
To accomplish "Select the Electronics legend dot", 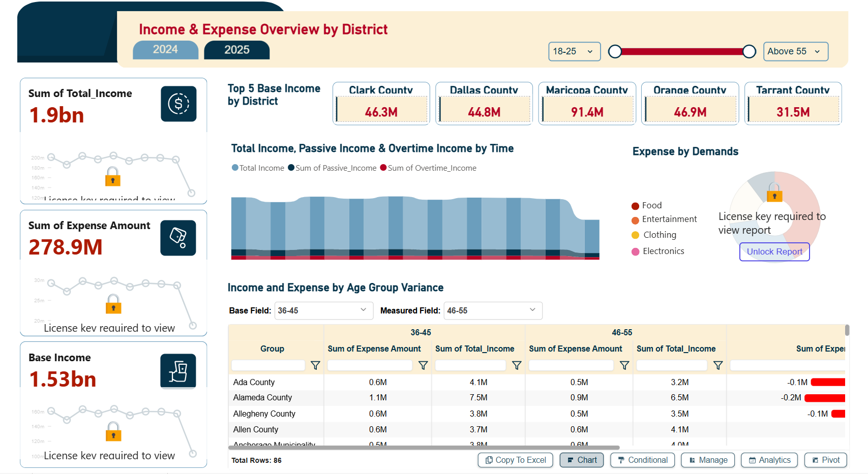I will (635, 251).
